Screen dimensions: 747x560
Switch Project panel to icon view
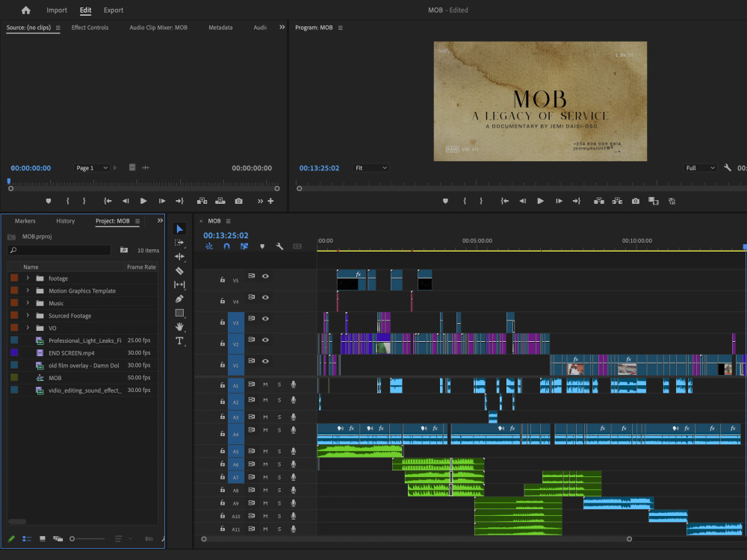tap(43, 538)
